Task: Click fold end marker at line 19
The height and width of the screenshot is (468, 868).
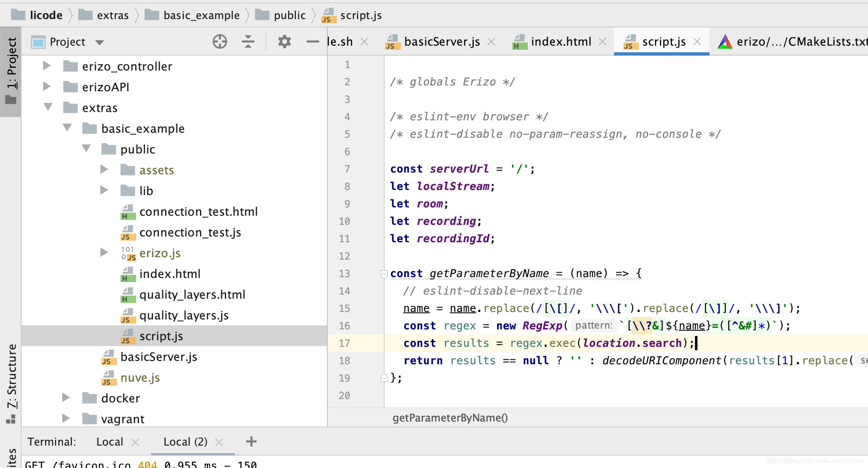Action: tap(384, 378)
